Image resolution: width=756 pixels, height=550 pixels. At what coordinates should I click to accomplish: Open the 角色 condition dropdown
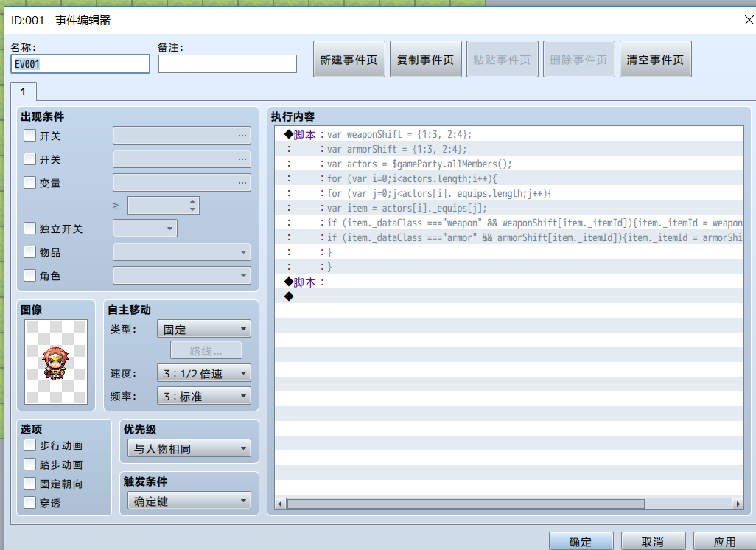[x=182, y=276]
